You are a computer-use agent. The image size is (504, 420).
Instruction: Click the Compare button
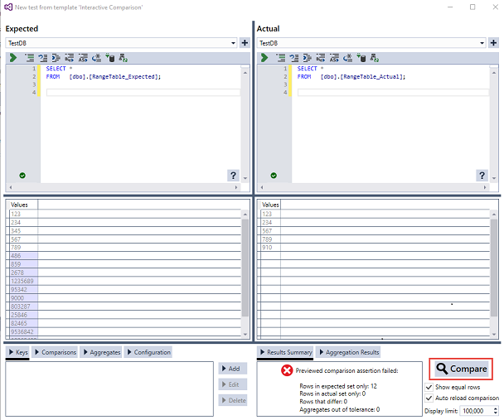point(461,369)
